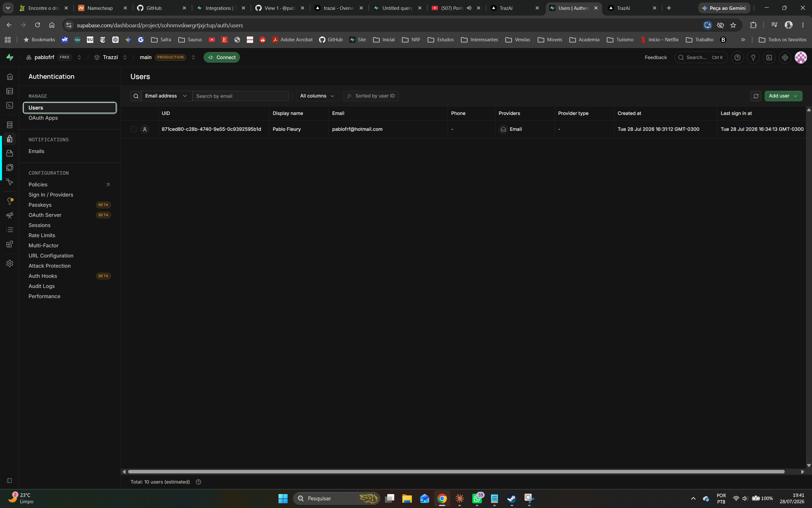Screen dimensions: 812x508
Task: Click the green Connect button
Action: click(x=221, y=57)
